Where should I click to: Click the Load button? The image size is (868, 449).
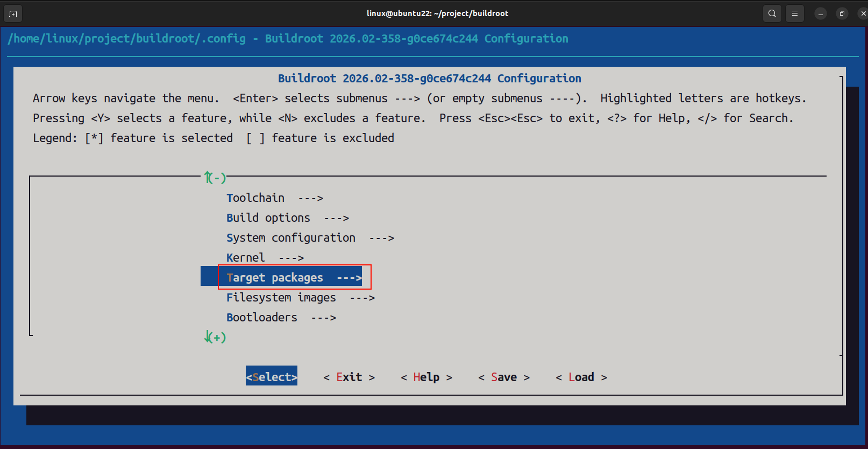[x=581, y=377]
